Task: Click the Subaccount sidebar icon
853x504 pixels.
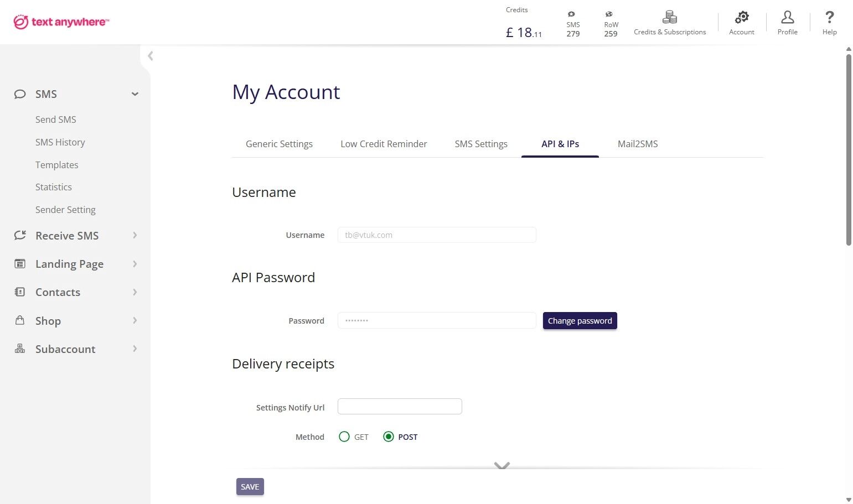Action: [x=20, y=349]
